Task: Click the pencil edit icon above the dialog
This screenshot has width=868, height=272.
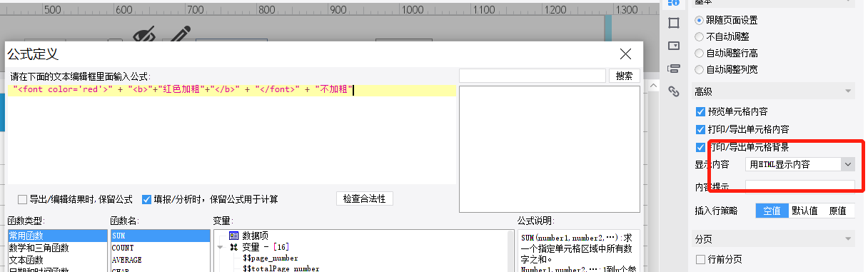Action: 180,34
